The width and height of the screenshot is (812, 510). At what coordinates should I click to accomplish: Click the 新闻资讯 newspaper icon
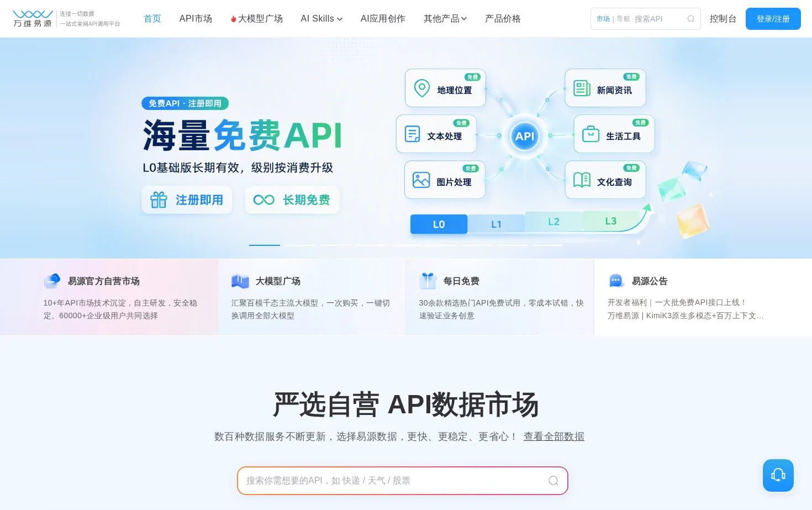click(582, 88)
